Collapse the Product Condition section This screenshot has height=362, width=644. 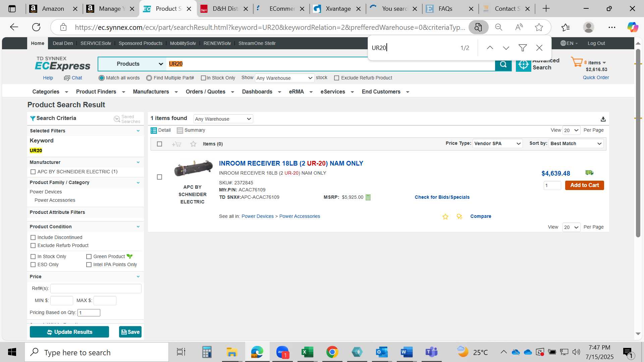(x=138, y=227)
